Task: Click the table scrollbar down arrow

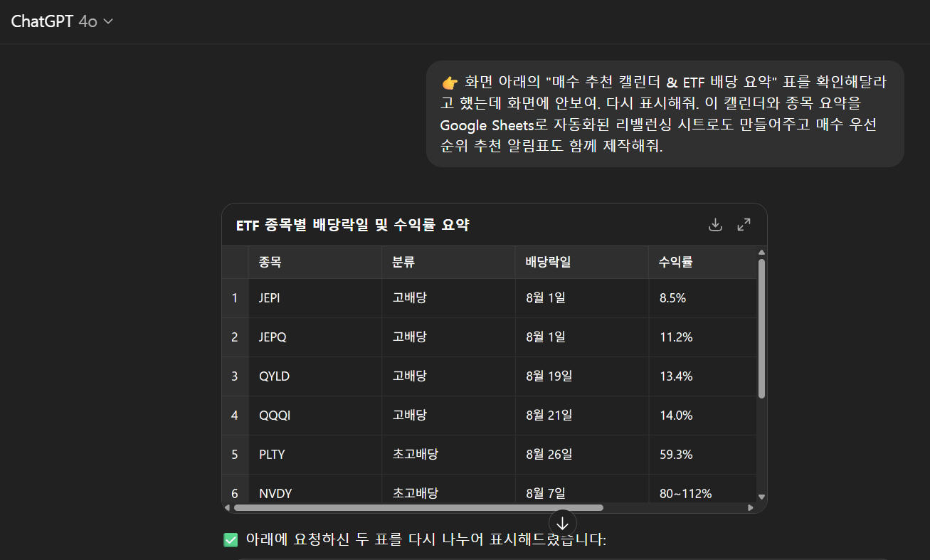Action: (x=761, y=497)
